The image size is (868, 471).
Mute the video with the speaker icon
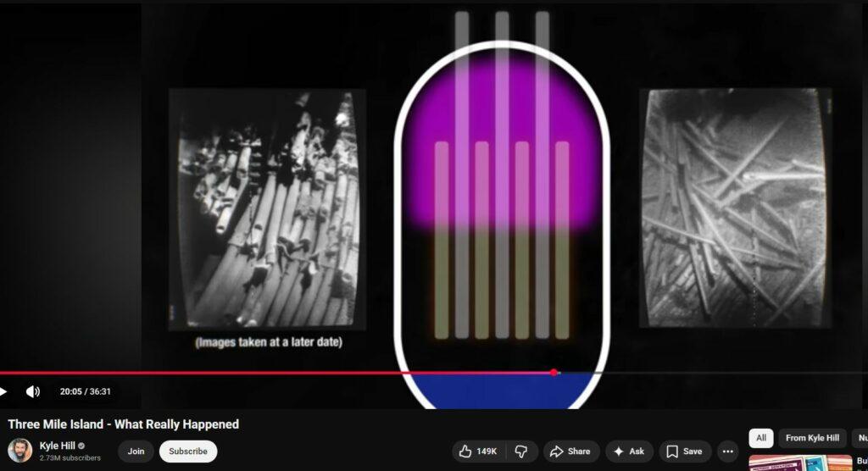click(x=33, y=391)
